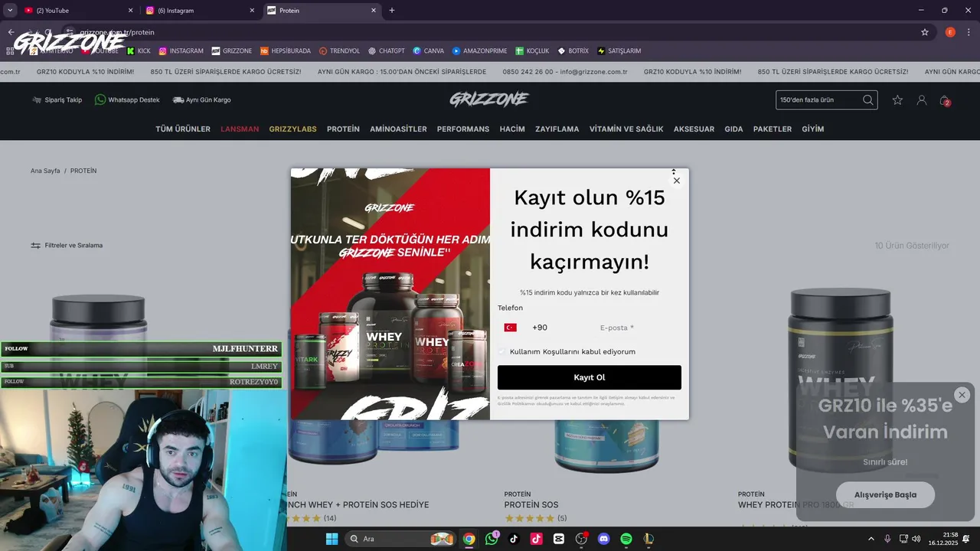Click the Aynı Gün Kargo link
Screen dimensions: 980x551
(x=201, y=100)
